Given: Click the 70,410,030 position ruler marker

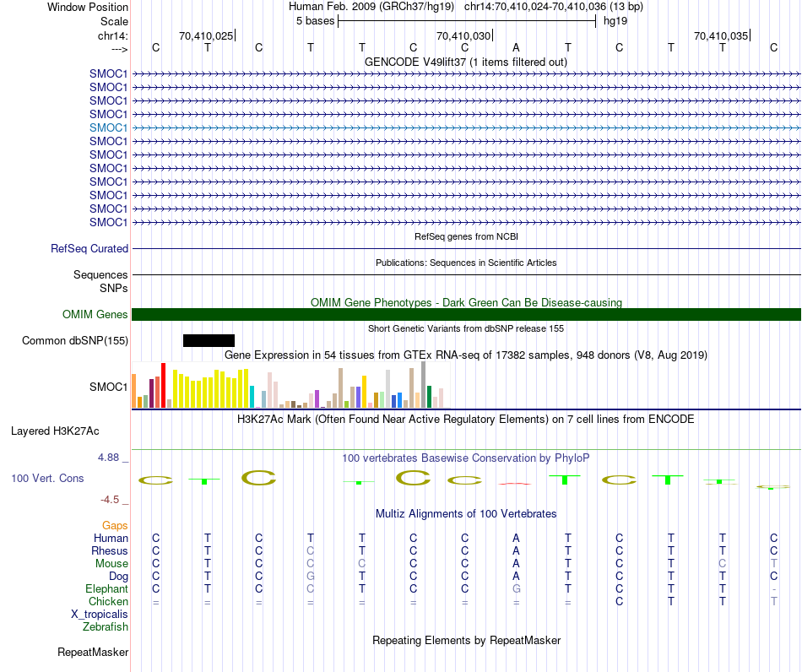Looking at the screenshot, I should click(463, 35).
